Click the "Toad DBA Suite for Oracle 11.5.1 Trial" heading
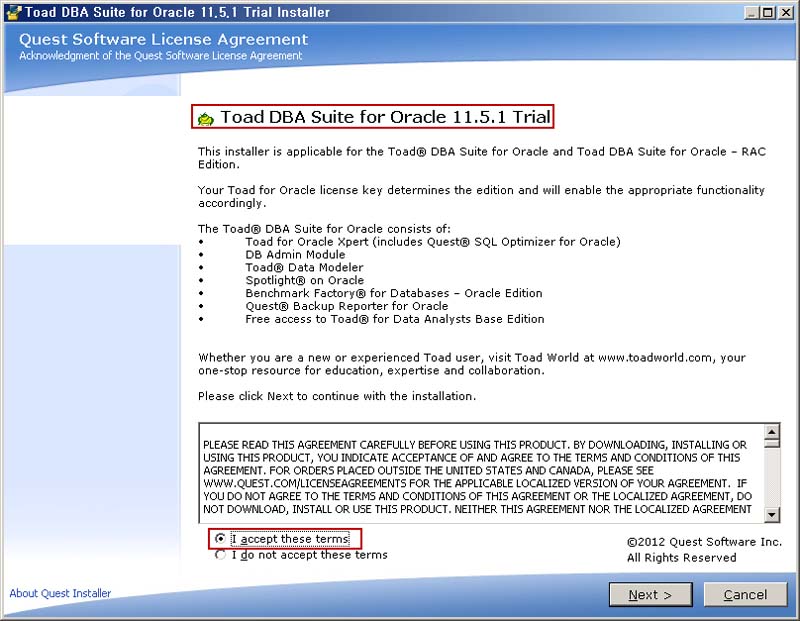 pyautogui.click(x=385, y=117)
